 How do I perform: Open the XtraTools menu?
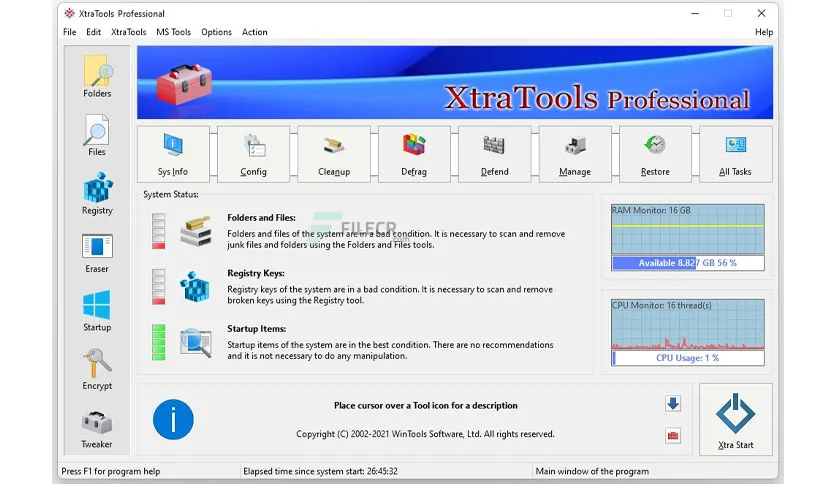point(128,32)
